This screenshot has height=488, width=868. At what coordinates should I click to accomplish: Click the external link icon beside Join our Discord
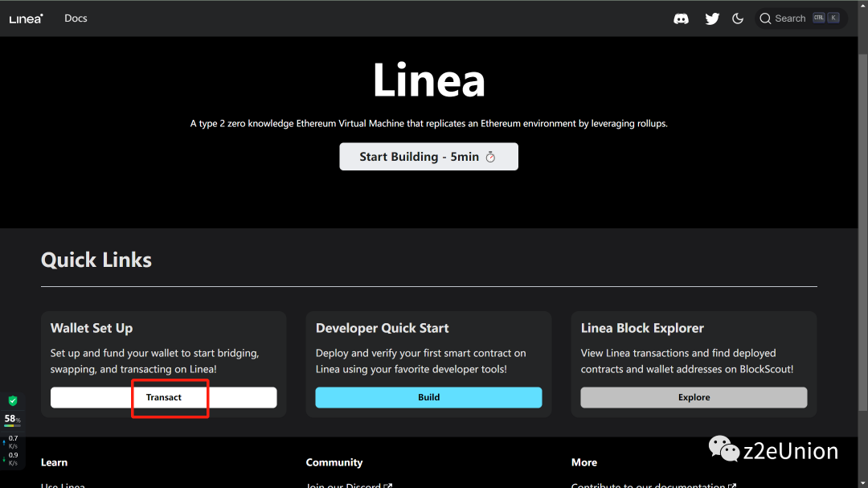[388, 485]
